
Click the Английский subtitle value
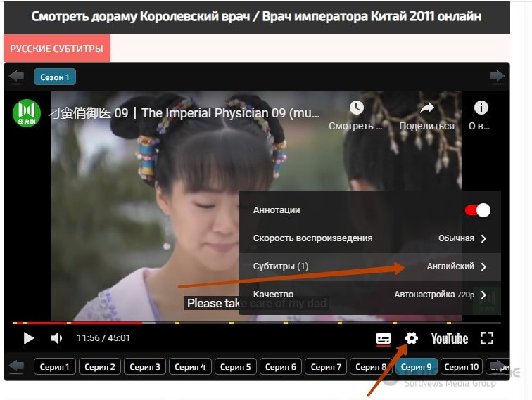coord(450,266)
